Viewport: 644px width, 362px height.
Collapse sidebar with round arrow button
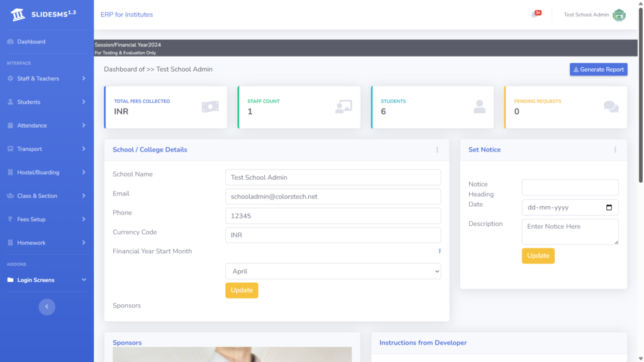tap(47, 307)
